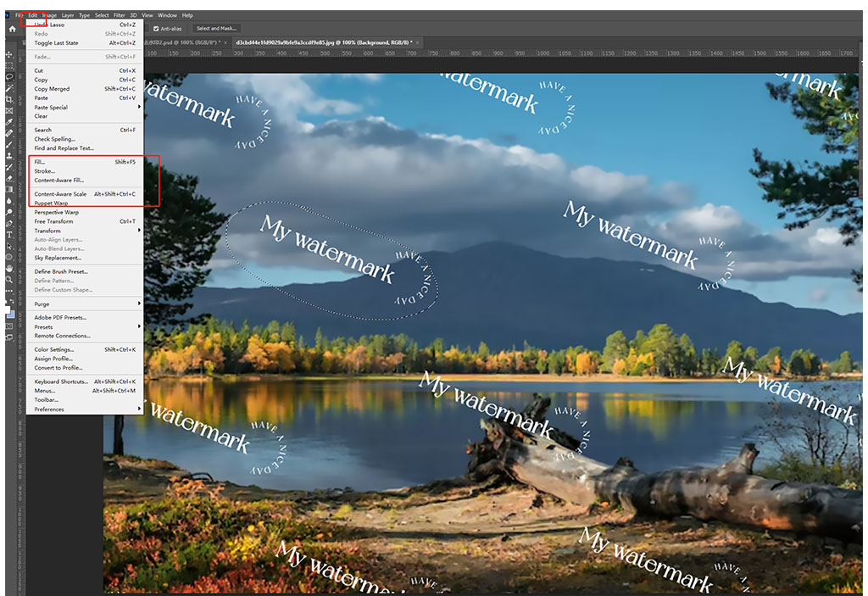Image resolution: width=868 pixels, height=596 pixels.
Task: Open the foreground color swatch
Action: pos(7,308)
